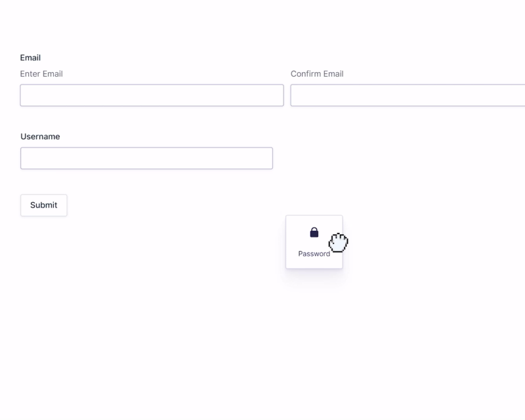This screenshot has width=525, height=420.
Task: Activate the text box below Username
Action: (146, 158)
